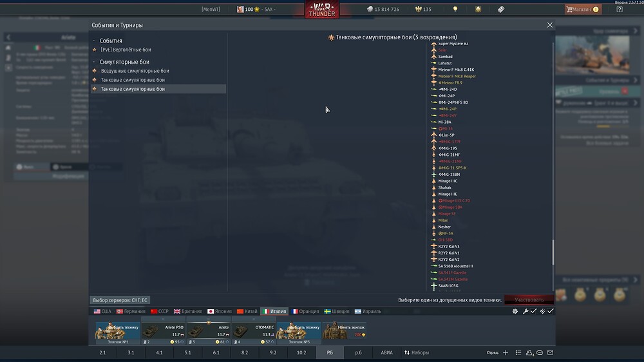This screenshot has height=362, width=644.
Task: Select the lowercase р.б preset tab
Action: pyautogui.click(x=359, y=352)
